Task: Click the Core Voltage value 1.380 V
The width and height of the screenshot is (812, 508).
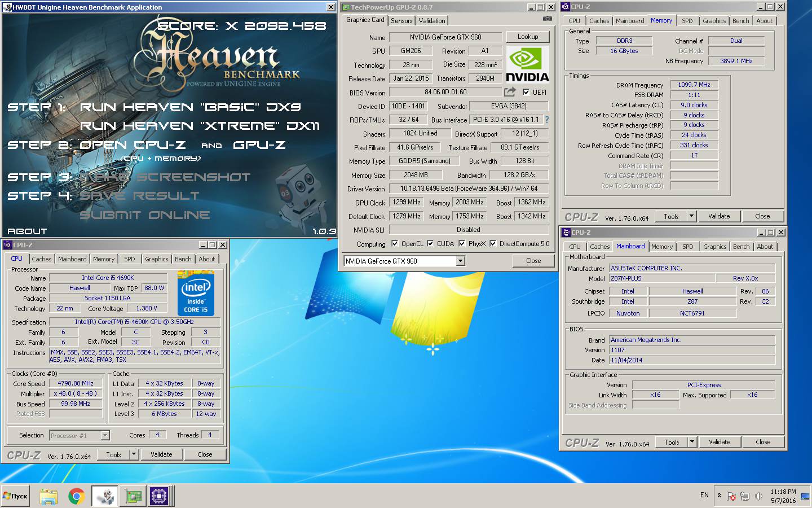Action: coord(147,308)
